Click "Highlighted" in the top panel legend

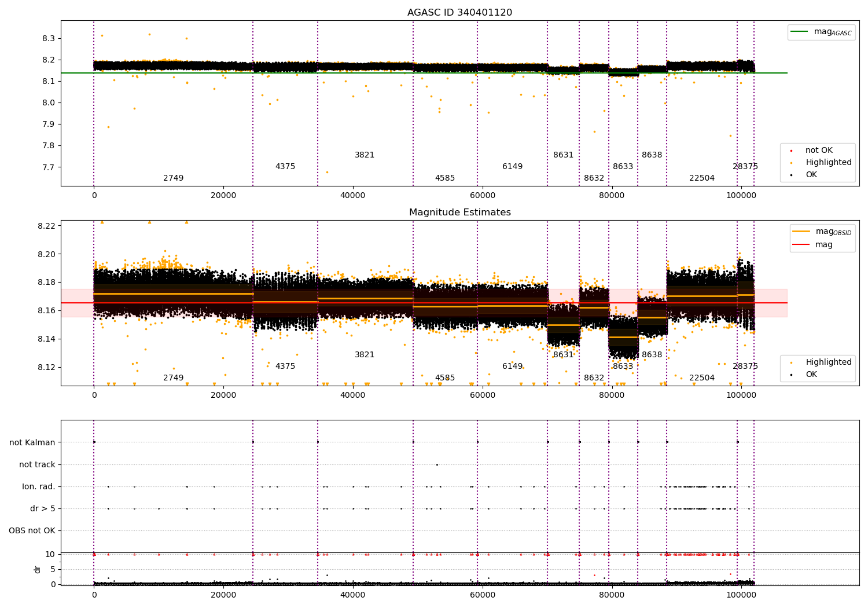(x=828, y=163)
